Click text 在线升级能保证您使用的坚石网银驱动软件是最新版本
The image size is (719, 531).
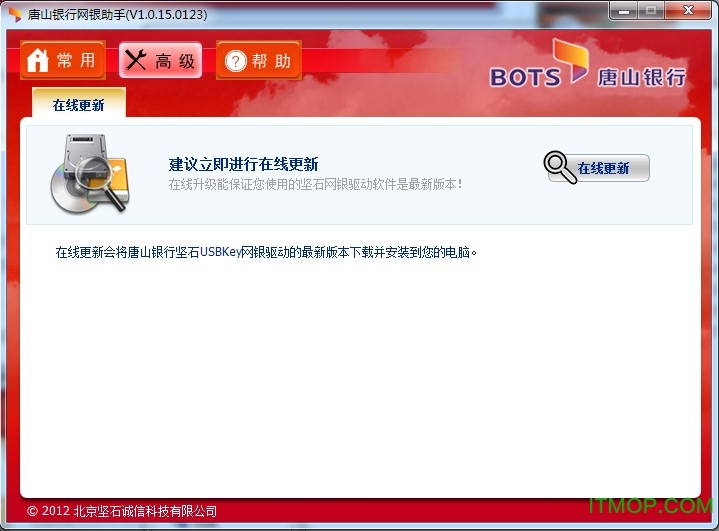click(315, 184)
